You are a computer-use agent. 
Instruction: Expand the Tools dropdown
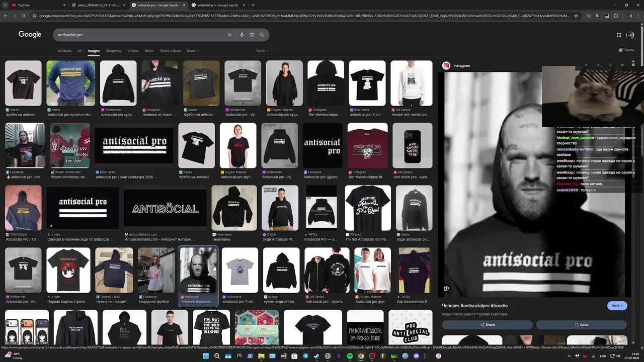(x=262, y=51)
